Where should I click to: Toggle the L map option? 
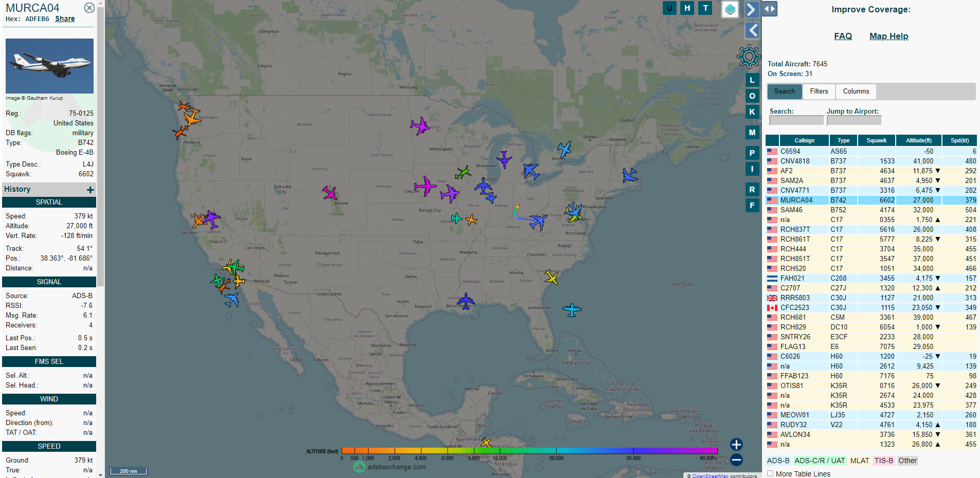pyautogui.click(x=752, y=80)
